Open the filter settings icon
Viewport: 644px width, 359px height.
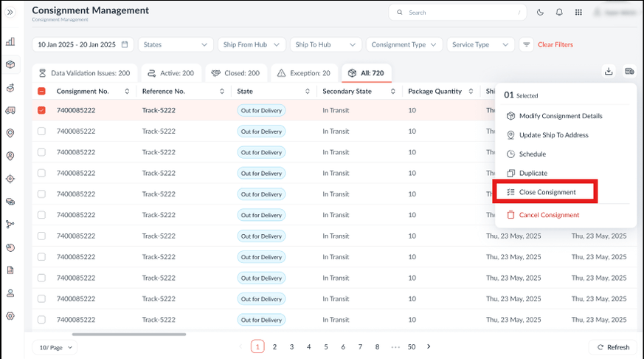tap(527, 44)
